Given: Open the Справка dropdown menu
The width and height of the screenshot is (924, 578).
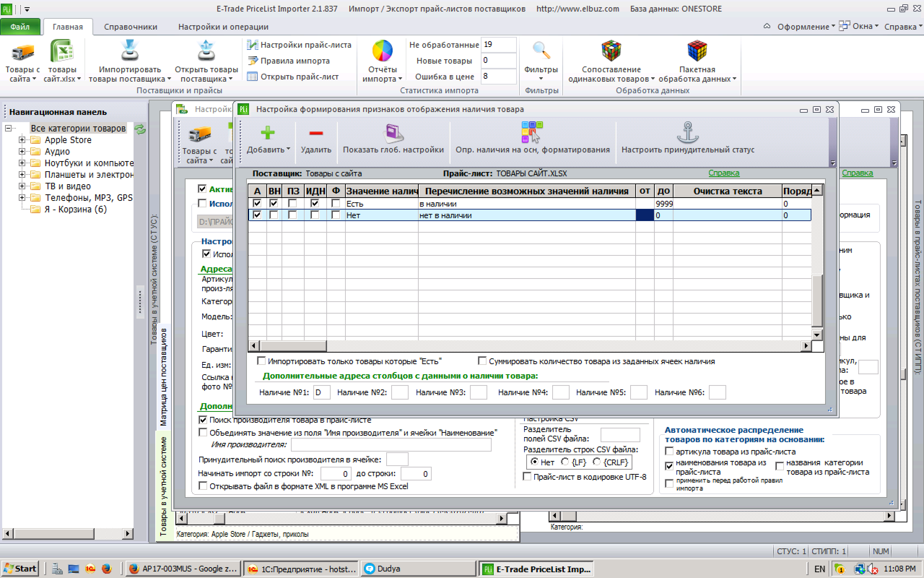Looking at the screenshot, I should point(903,26).
